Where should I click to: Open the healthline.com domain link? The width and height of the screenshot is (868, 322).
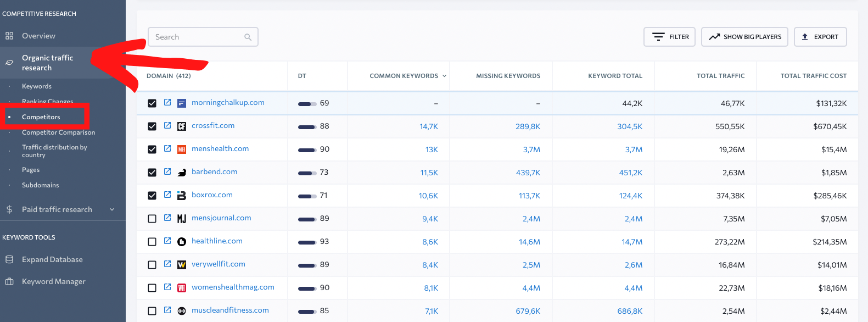(217, 241)
